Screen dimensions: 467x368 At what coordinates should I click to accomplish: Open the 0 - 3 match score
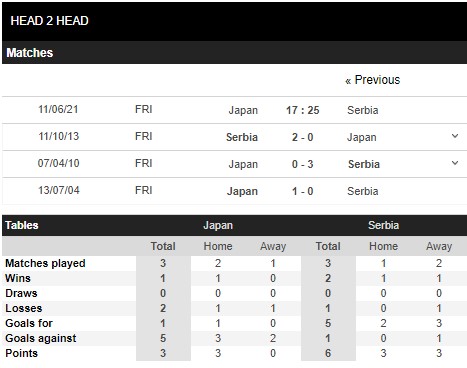[302, 164]
